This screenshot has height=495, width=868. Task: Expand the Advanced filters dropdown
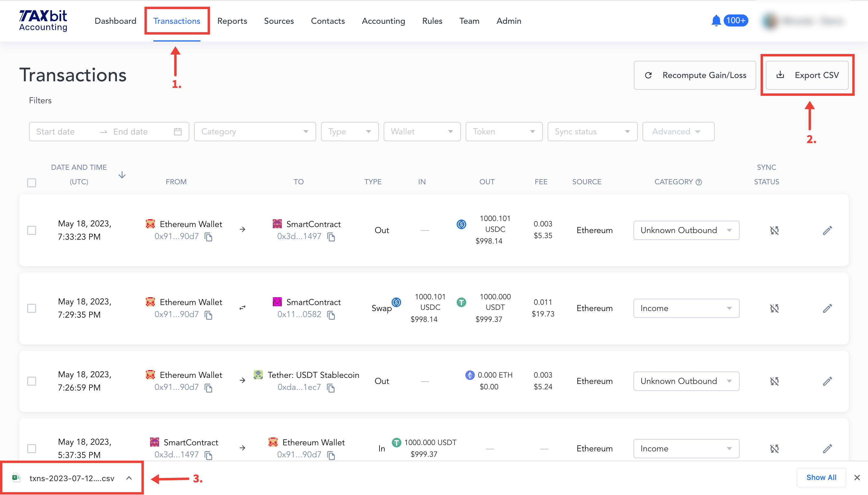[678, 132]
